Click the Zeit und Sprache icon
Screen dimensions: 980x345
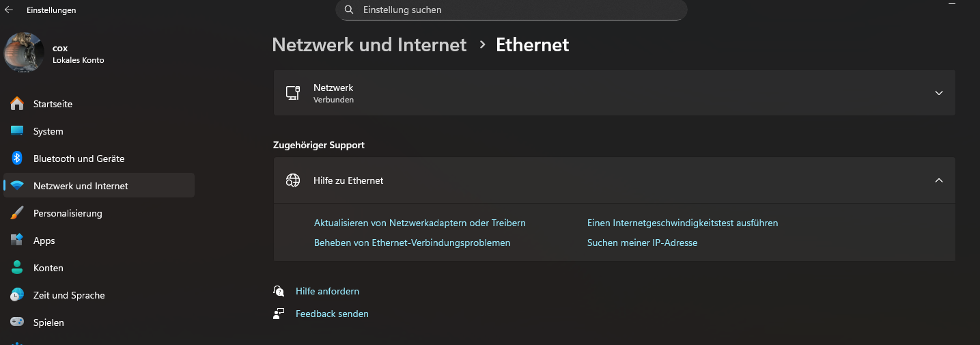pyautogui.click(x=17, y=295)
